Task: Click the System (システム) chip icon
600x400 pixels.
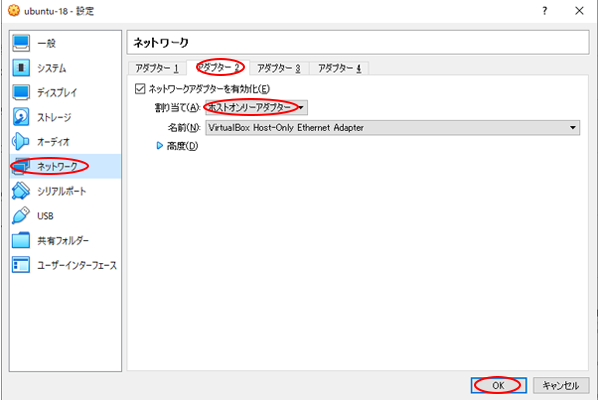Action: (21, 68)
